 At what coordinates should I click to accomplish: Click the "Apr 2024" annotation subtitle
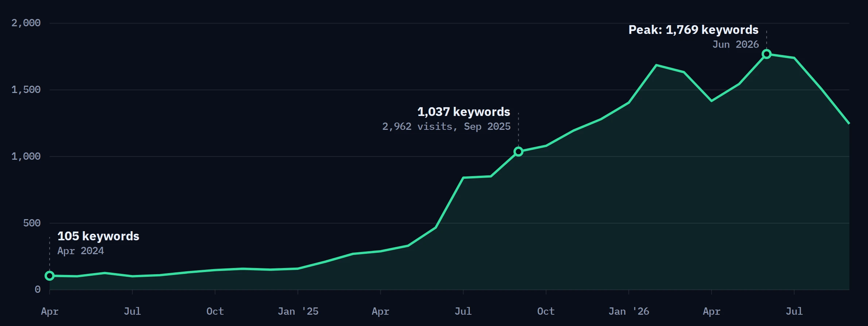(81, 251)
